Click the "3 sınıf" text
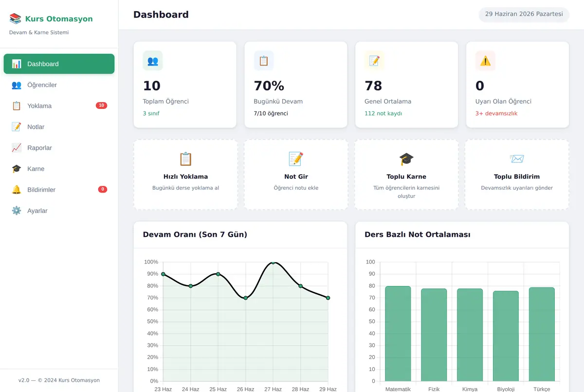This screenshot has height=392, width=584. (x=151, y=113)
